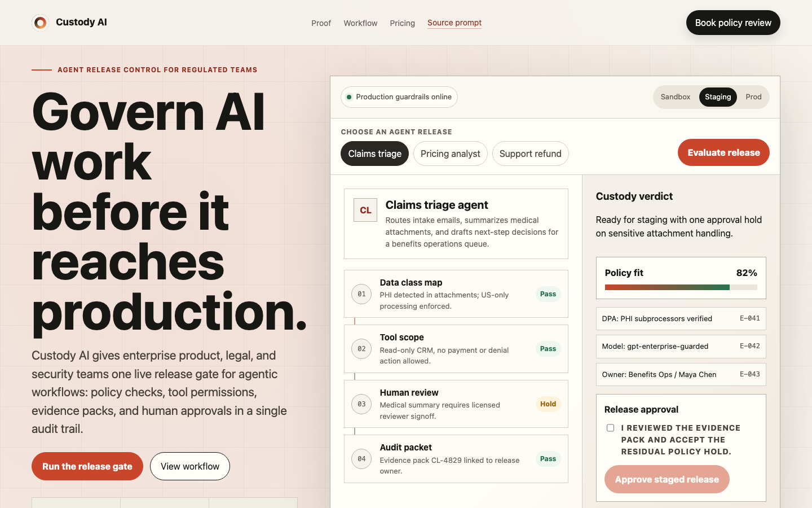This screenshot has height=508, width=812.
Task: Click the Govern AI work headline
Action: pyautogui.click(x=169, y=212)
